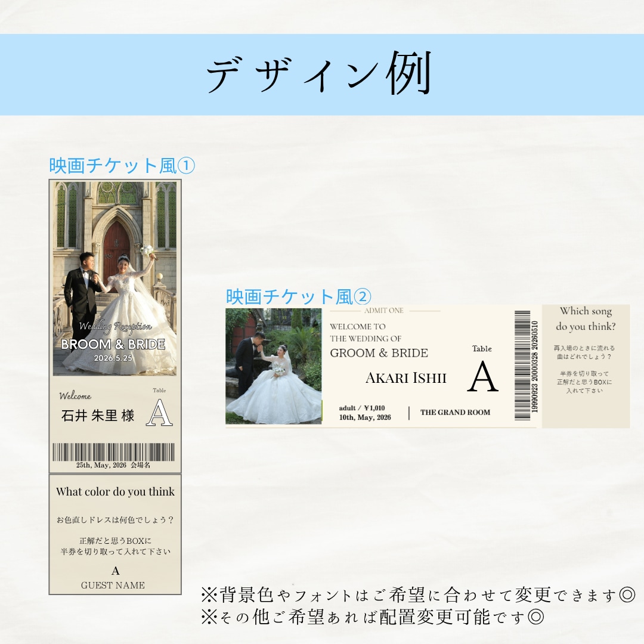Click the outlined table letter 'A' on ticket ①
Image resolution: width=644 pixels, height=644 pixels.
(x=159, y=413)
